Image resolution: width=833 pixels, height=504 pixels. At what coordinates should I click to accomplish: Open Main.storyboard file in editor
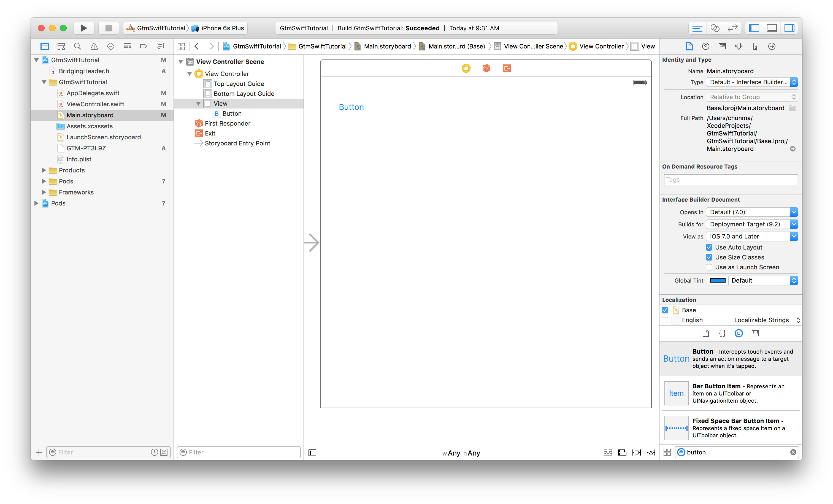90,115
